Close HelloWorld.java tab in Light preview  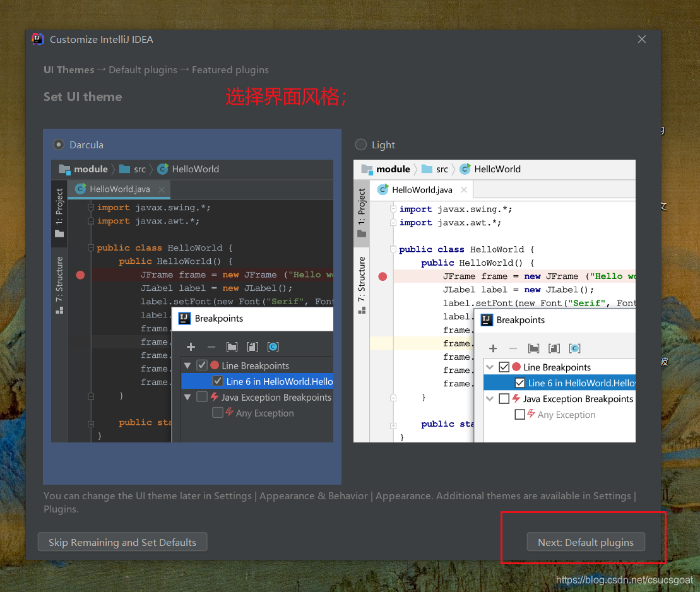[464, 190]
